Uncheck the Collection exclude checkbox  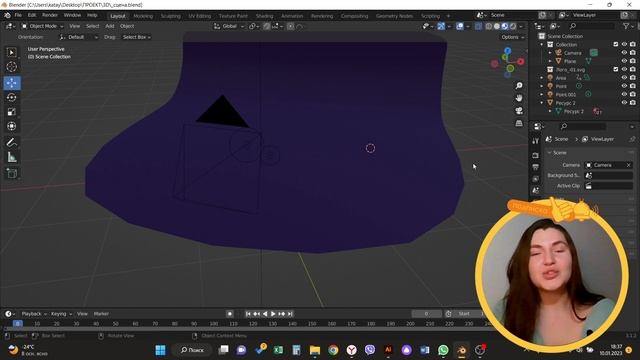pyautogui.click(x=616, y=44)
